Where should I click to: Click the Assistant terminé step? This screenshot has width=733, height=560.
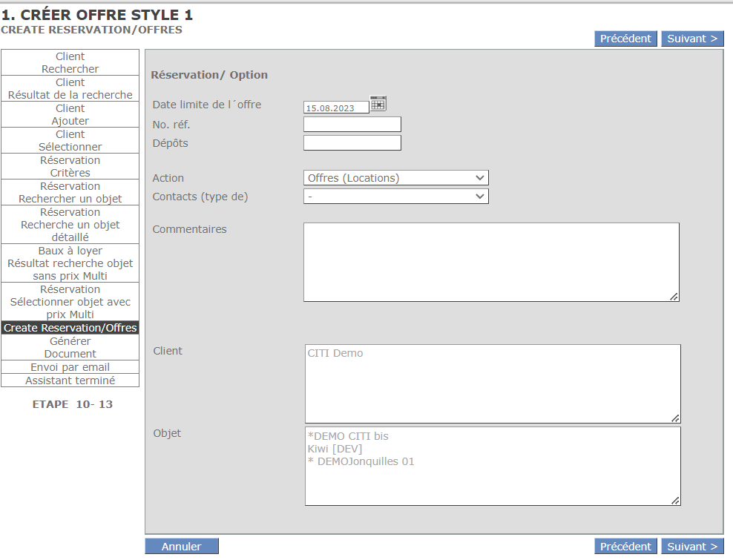[x=70, y=381]
